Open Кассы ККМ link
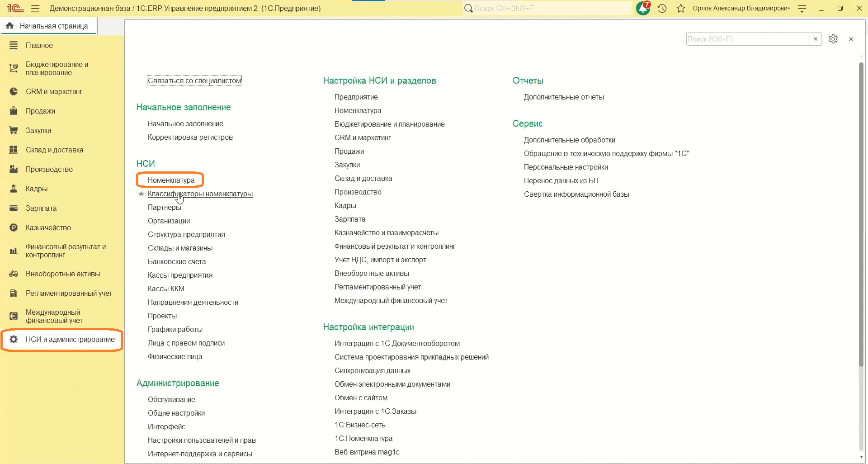The height and width of the screenshot is (464, 868). 166,289
